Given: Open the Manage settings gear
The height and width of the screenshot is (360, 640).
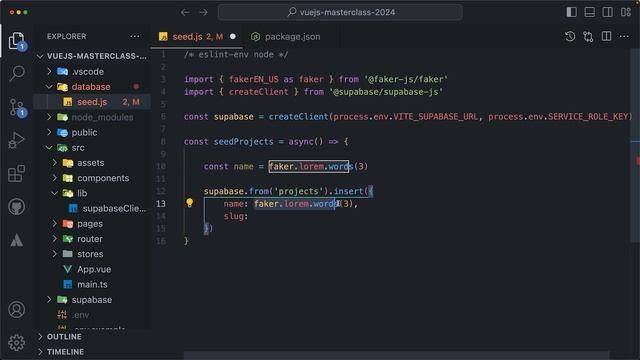Looking at the screenshot, I should 16,343.
